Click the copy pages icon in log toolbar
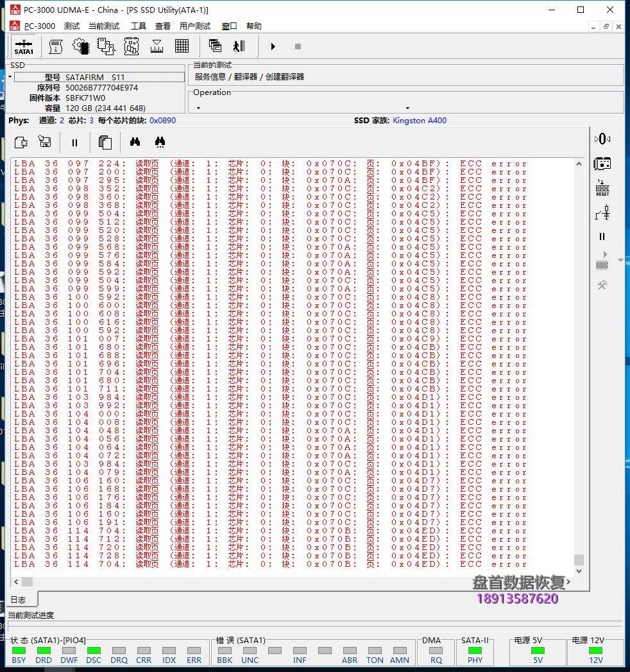Image resolution: width=630 pixels, height=672 pixels. (105, 142)
